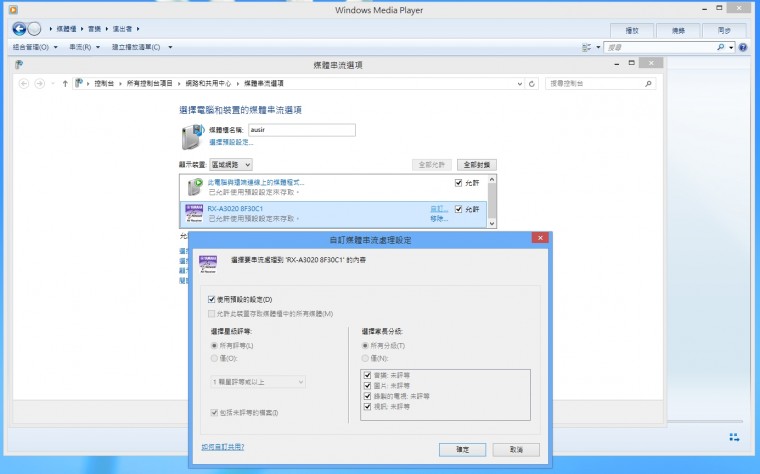The width and height of the screenshot is (760, 474).
Task: Expand the arrow after Control Panel in address bar
Action: click(x=120, y=83)
